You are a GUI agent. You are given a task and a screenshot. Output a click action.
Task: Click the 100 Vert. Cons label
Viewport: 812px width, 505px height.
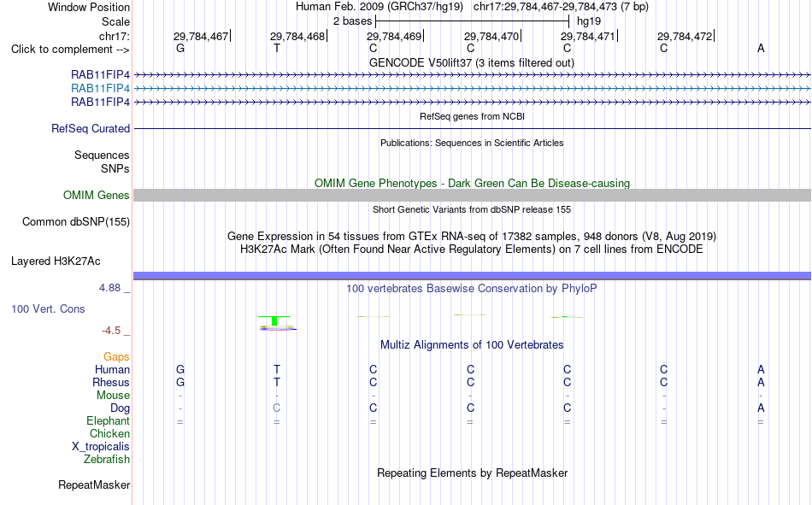48,309
